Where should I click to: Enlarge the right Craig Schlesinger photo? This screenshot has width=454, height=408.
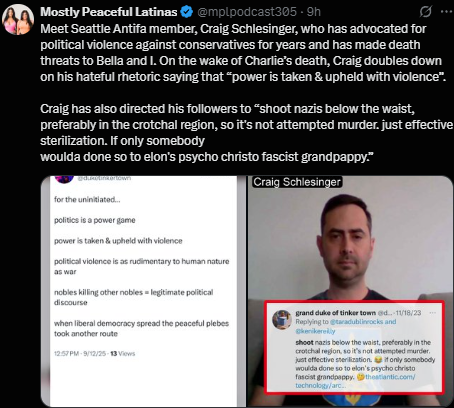pos(350,291)
